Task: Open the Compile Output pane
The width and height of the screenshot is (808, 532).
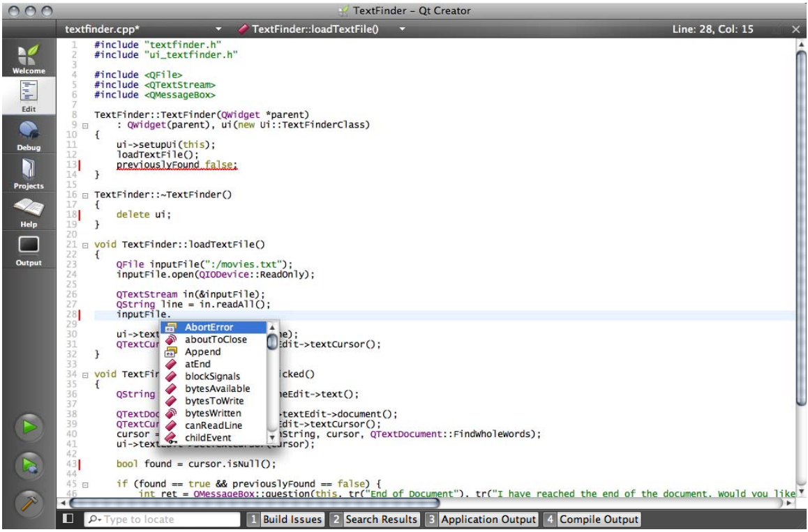Action: point(592,519)
